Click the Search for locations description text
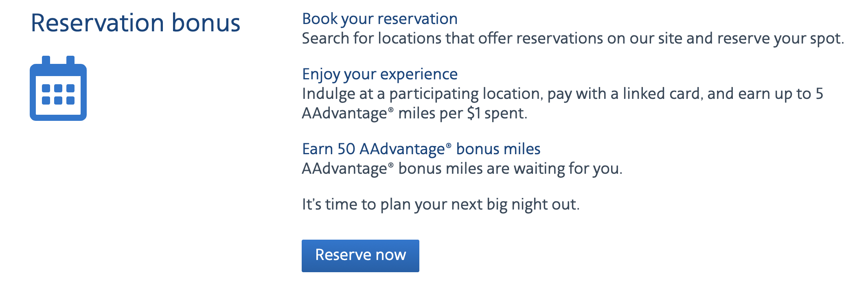This screenshot has width=868, height=284. pos(573,39)
